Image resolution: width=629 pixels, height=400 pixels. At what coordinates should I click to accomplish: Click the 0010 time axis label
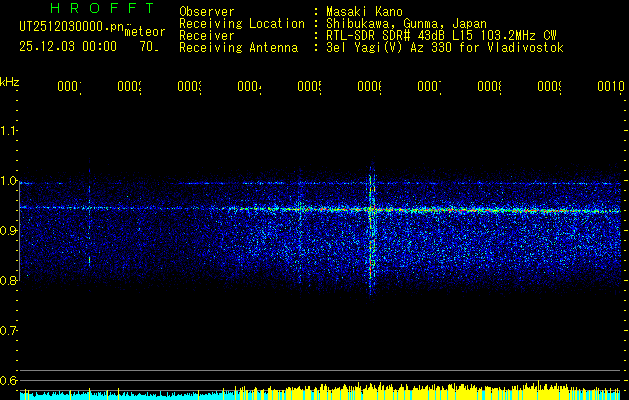[x=611, y=86]
